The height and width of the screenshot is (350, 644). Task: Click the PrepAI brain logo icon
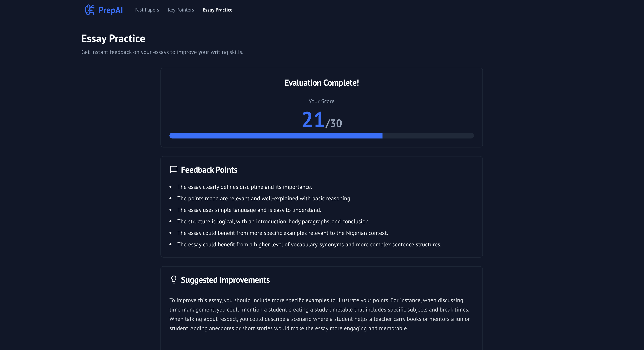pyautogui.click(x=90, y=10)
